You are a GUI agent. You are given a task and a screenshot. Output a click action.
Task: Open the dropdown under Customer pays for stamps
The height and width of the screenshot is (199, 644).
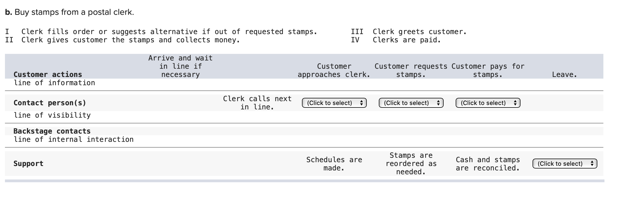[488, 103]
